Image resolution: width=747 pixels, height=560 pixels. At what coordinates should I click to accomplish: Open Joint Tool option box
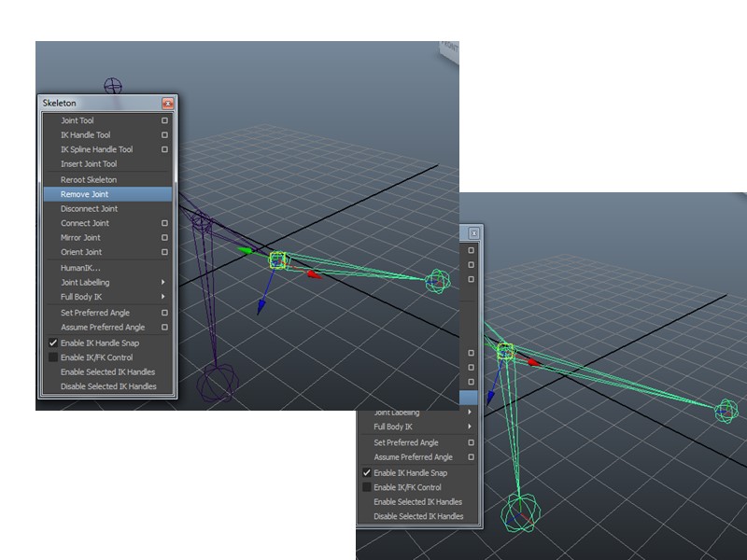164,120
